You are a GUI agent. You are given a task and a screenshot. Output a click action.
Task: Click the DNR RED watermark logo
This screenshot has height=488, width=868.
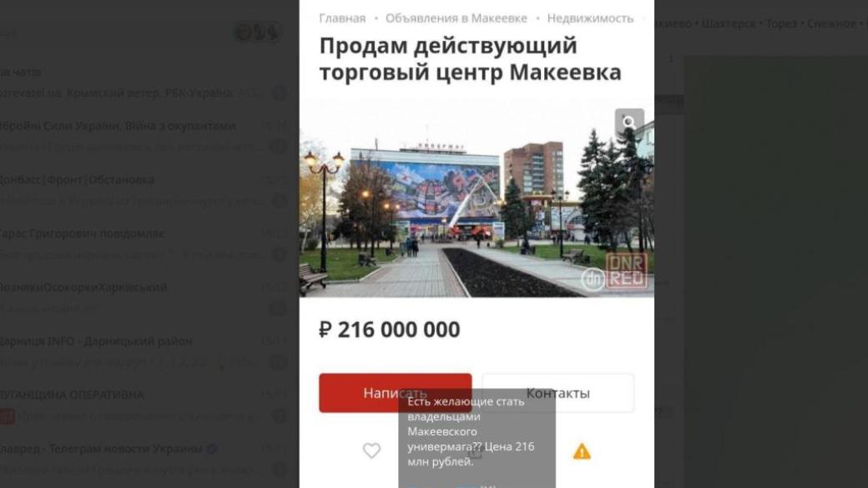(615, 273)
